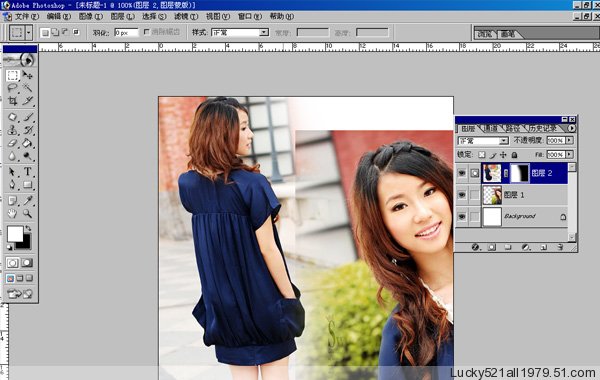
Task: Select the Lasso tool
Action: pyautogui.click(x=12, y=88)
